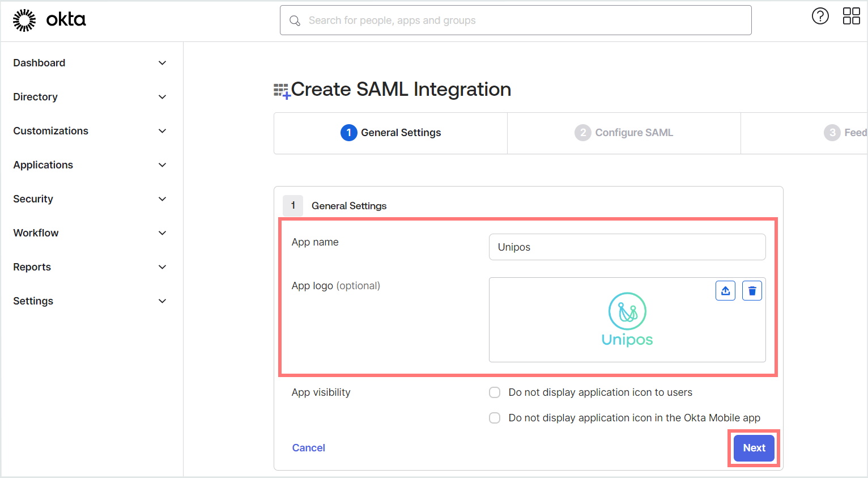This screenshot has height=478, width=868.
Task: Open Customizations in the sidebar
Action: [x=50, y=131]
